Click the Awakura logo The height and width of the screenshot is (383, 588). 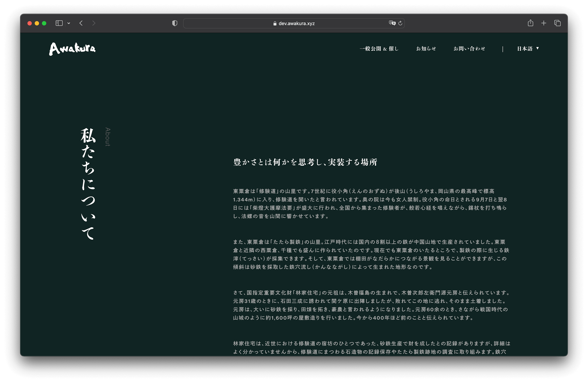point(72,49)
